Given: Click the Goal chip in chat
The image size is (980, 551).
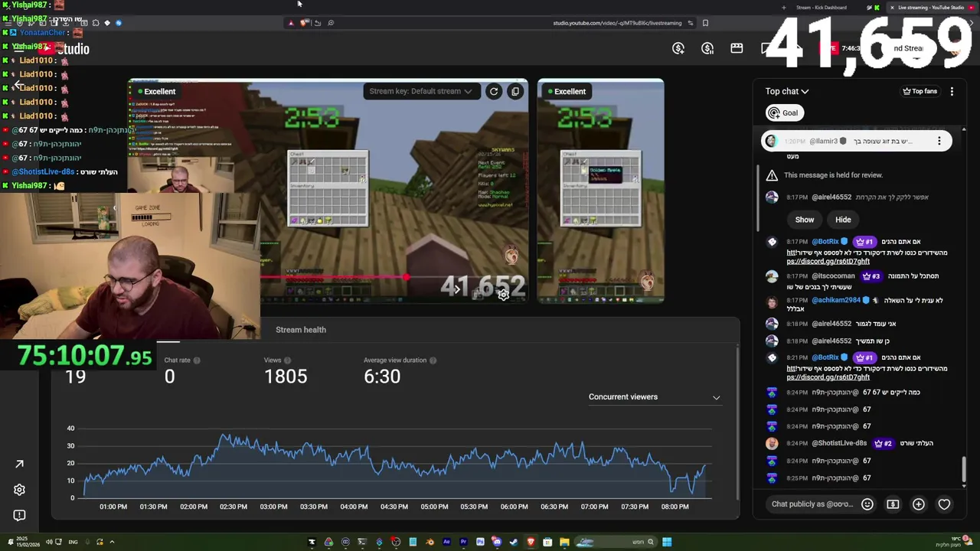Looking at the screenshot, I should pos(783,112).
